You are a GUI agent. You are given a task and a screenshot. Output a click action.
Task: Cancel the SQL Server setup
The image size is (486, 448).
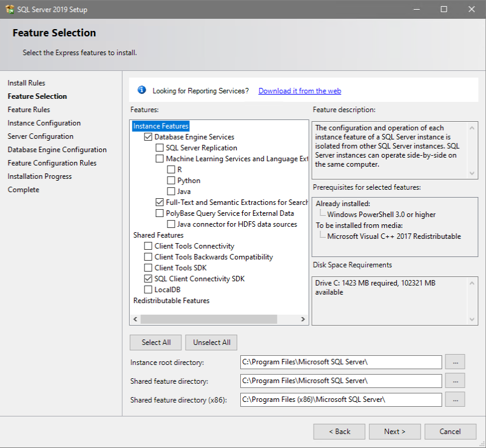point(450,432)
